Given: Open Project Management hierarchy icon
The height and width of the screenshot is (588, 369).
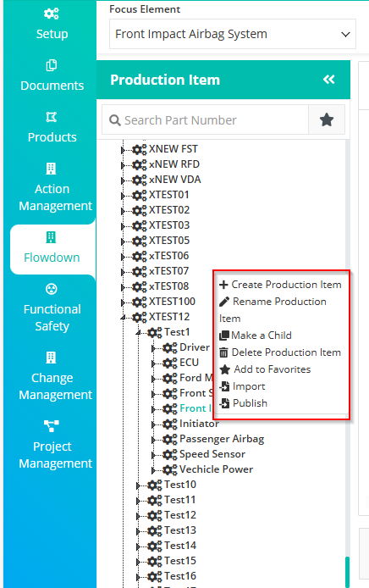Looking at the screenshot, I should [x=52, y=426].
